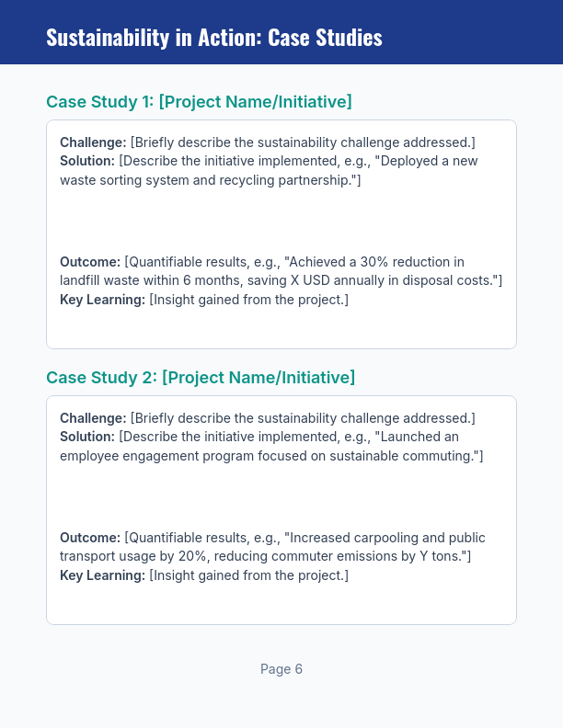
Task: Click the first 'Challenge:' label in Case Study 1
Action: coord(93,142)
